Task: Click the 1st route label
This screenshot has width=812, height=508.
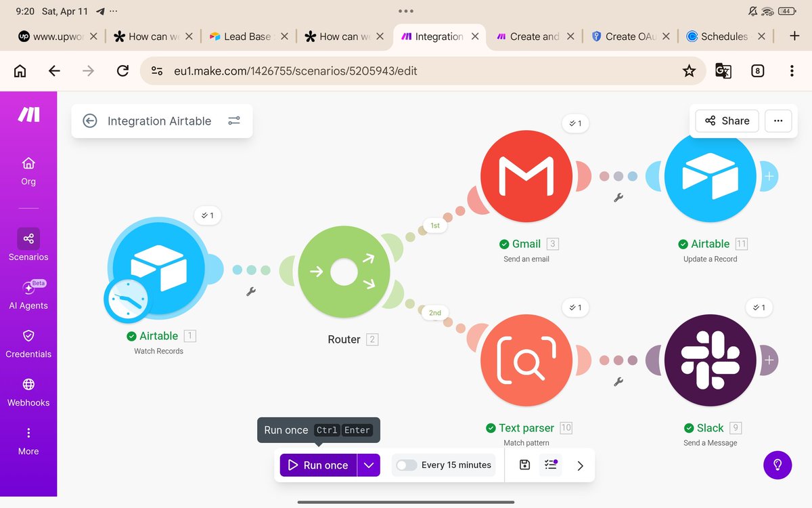Action: point(435,226)
